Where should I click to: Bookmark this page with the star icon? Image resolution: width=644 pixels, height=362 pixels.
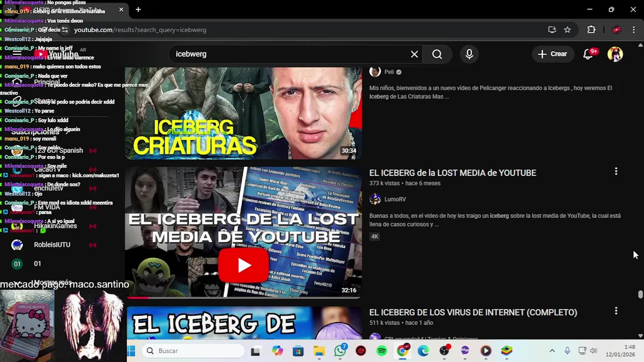point(568,30)
